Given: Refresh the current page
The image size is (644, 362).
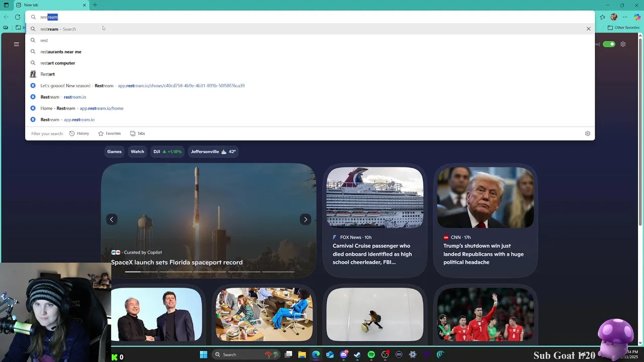Looking at the screenshot, I should click(18, 17).
